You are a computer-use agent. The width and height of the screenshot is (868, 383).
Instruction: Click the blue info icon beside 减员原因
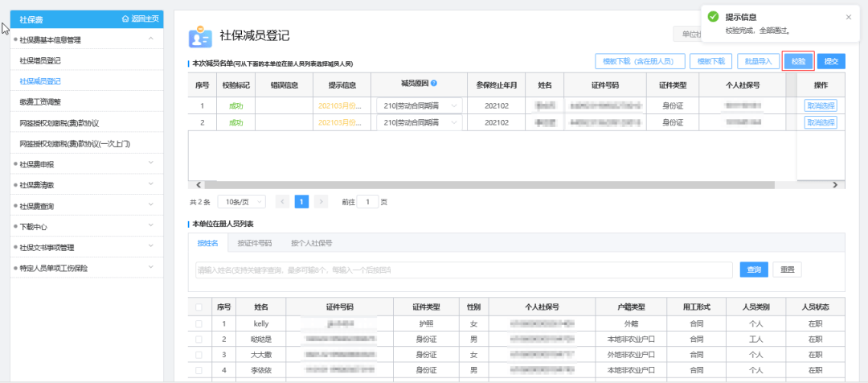point(434,83)
